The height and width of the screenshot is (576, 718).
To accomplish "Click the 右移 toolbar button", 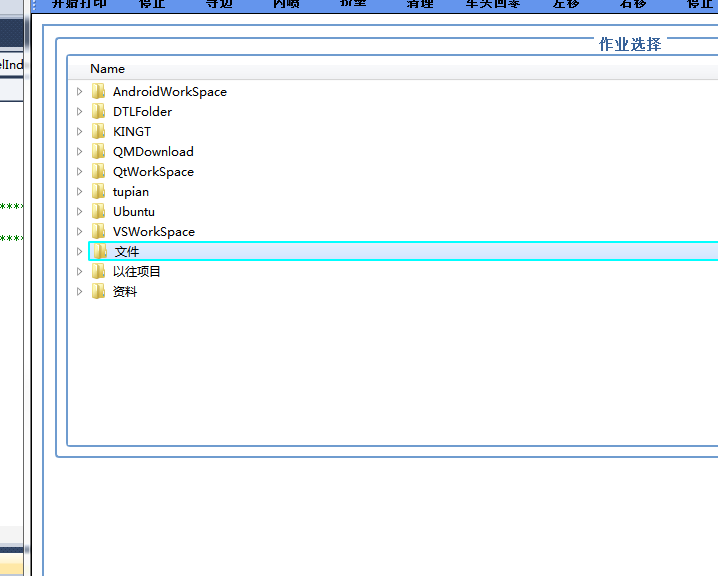I will 633,4.
